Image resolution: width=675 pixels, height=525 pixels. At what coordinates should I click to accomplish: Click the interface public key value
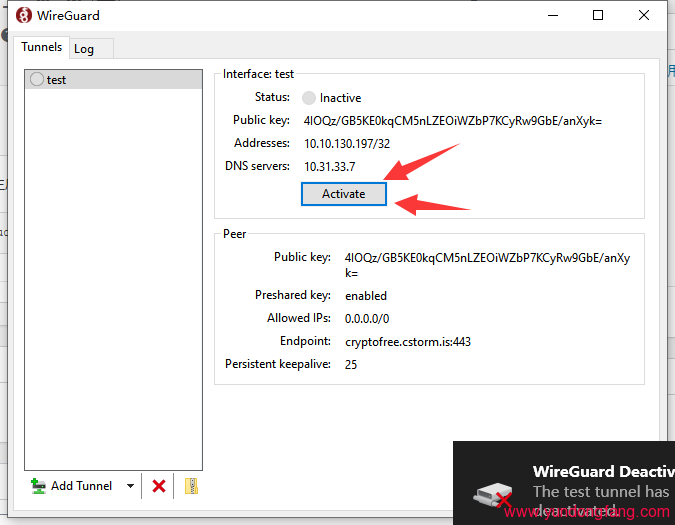452,121
